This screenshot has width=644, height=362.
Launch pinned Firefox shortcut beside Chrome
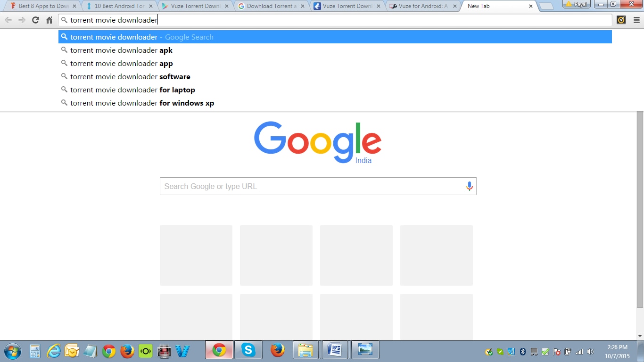tap(127, 351)
